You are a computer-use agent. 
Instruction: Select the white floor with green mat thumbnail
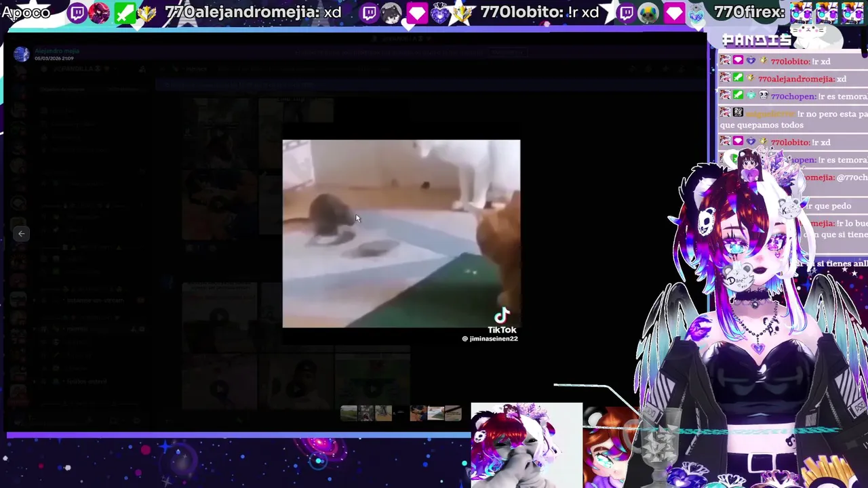[436, 413]
